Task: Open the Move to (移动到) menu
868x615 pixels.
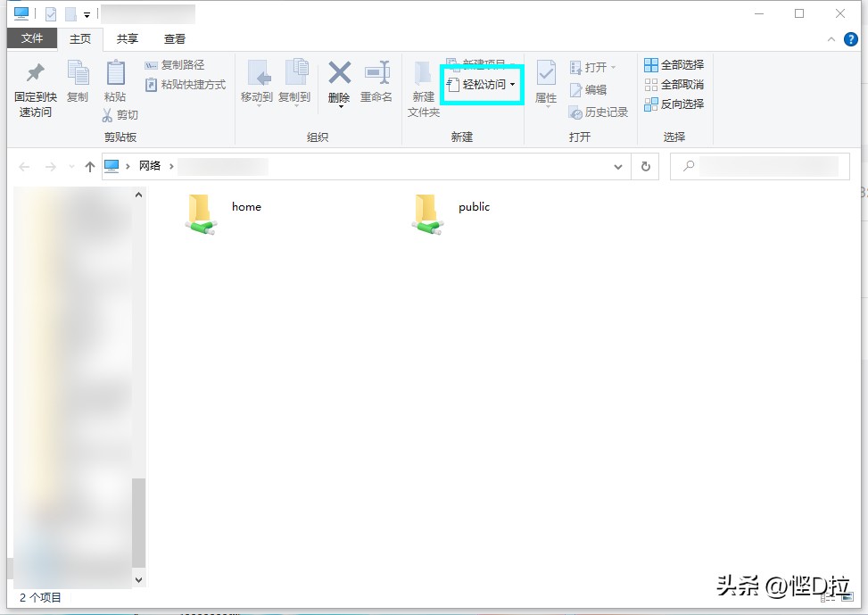Action: (x=257, y=81)
